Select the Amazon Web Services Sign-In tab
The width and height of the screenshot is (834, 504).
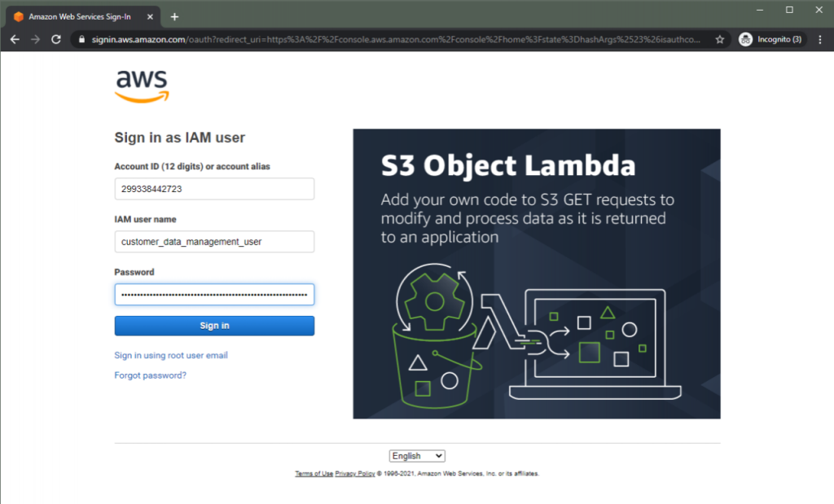81,15
